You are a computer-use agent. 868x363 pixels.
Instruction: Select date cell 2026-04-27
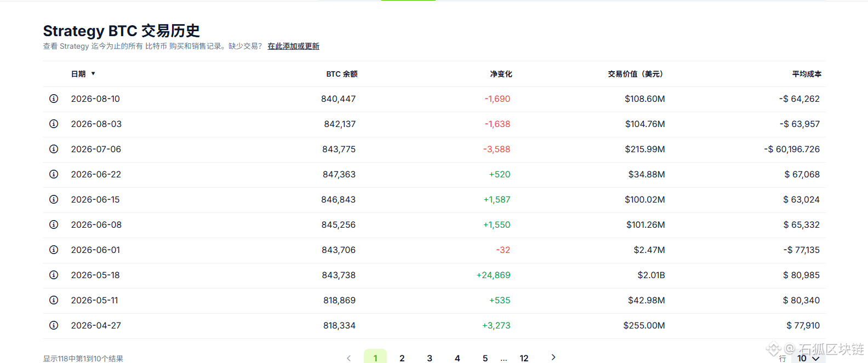pos(96,325)
